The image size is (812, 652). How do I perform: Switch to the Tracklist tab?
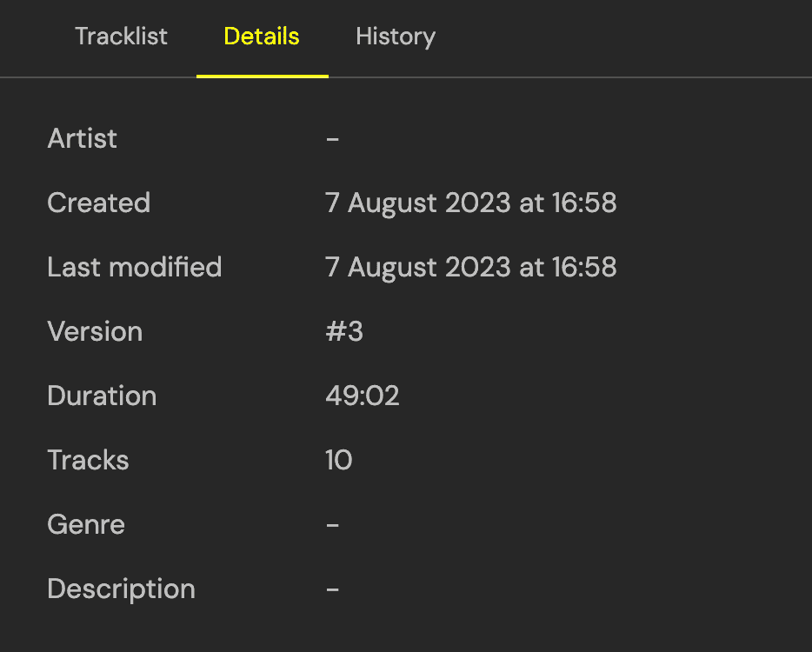coord(121,37)
